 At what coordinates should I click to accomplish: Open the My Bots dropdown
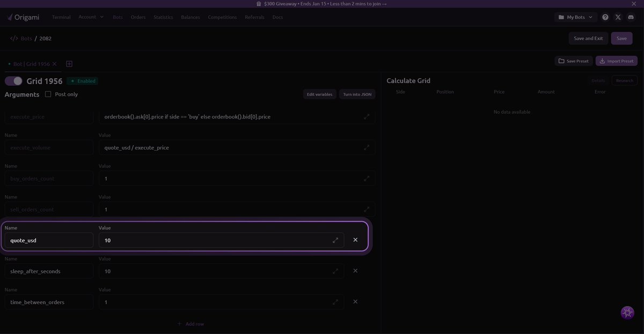pyautogui.click(x=576, y=17)
